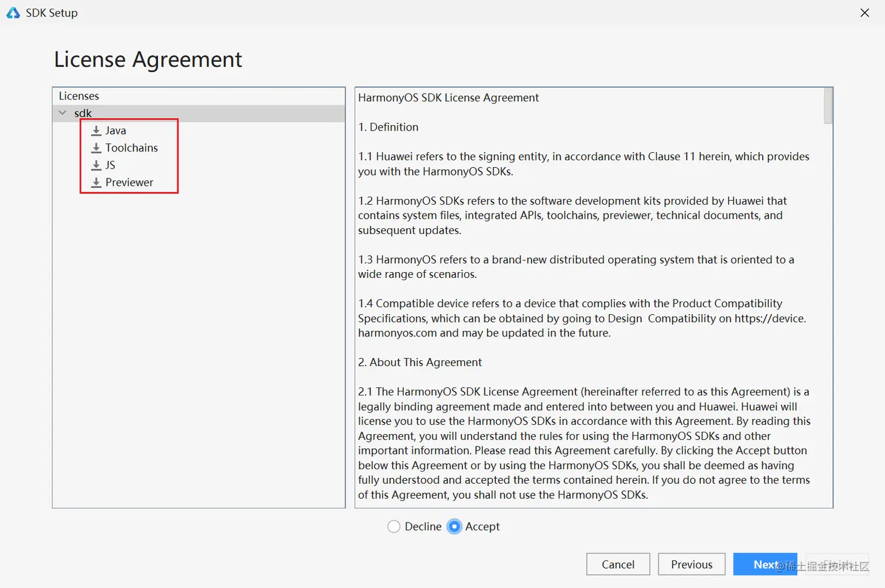This screenshot has height=588, width=885.
Task: Click the '1. Definition' heading
Action: [388, 127]
